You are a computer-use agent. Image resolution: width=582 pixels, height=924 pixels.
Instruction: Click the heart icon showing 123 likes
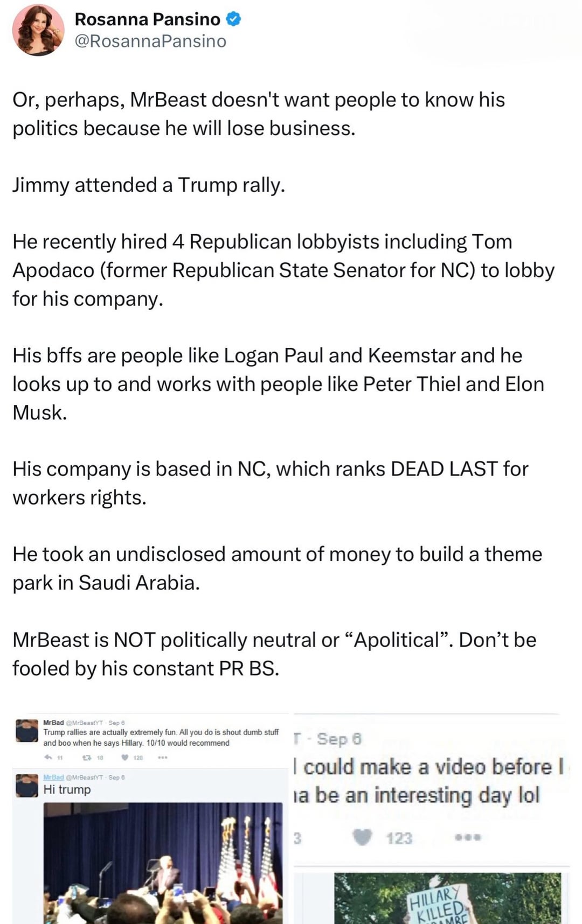[362, 837]
